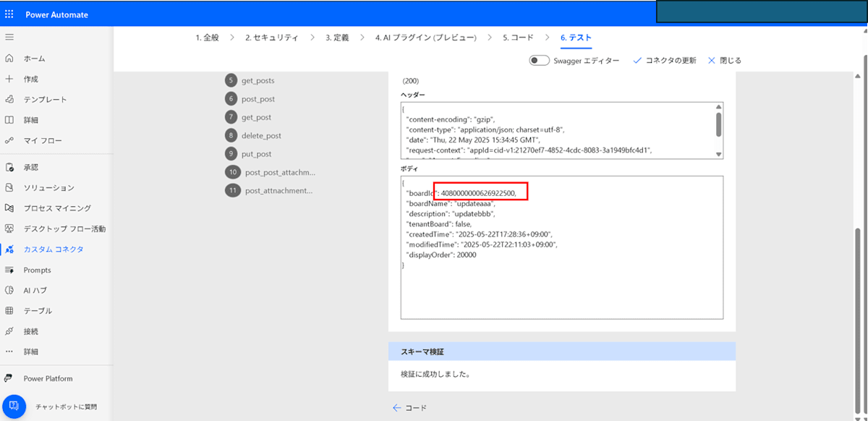Image resolution: width=868 pixels, height=421 pixels.
Task: Select the post_post operation
Action: tap(258, 99)
